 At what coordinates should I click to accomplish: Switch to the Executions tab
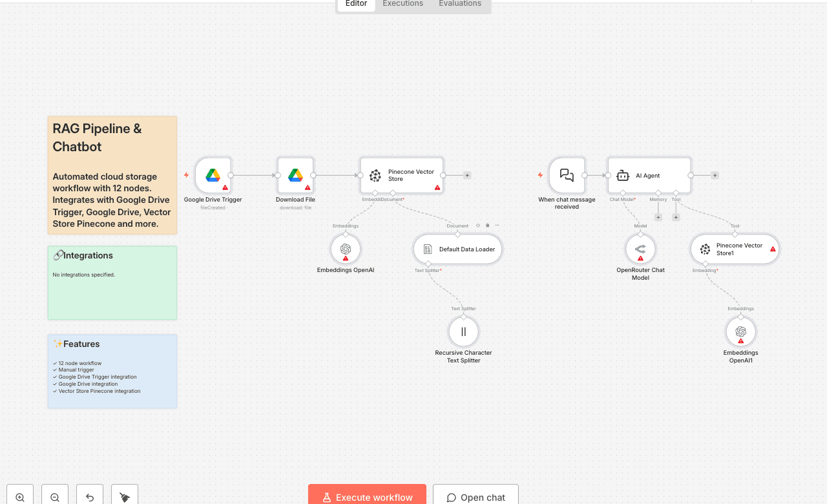(x=402, y=4)
